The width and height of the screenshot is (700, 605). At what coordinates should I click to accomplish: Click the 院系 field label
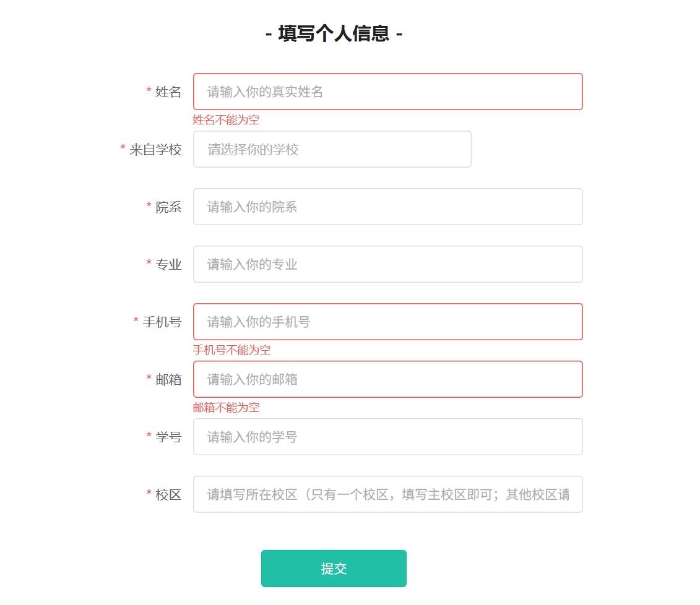point(168,207)
